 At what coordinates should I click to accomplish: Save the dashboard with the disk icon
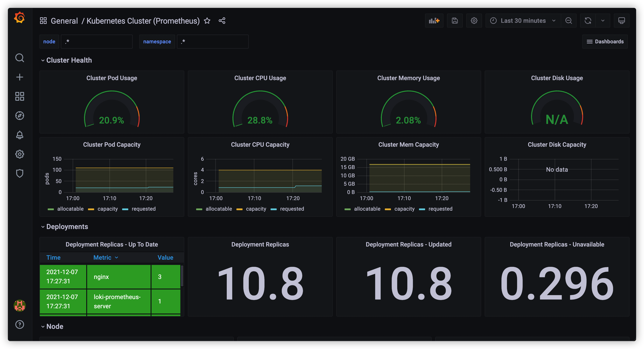[x=455, y=21]
